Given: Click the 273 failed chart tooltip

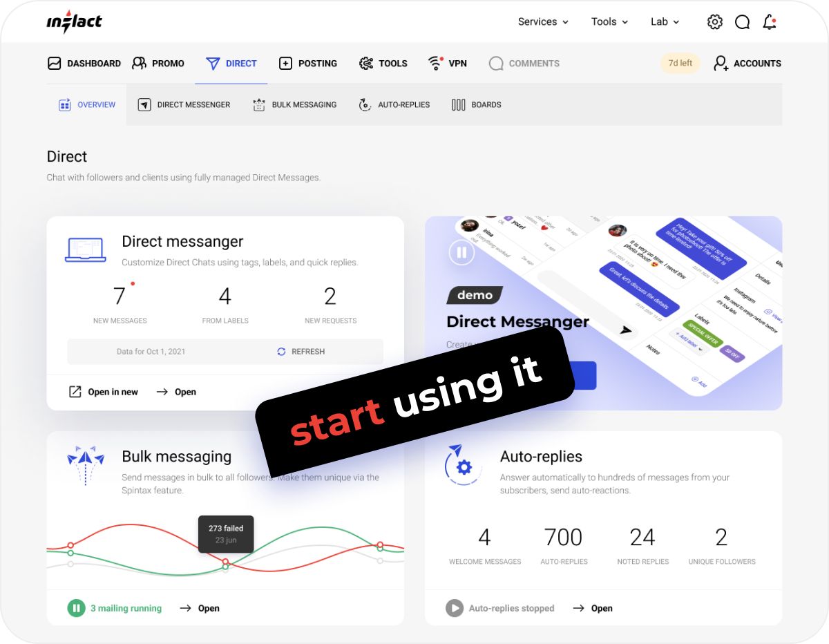Looking at the screenshot, I should point(226,534).
